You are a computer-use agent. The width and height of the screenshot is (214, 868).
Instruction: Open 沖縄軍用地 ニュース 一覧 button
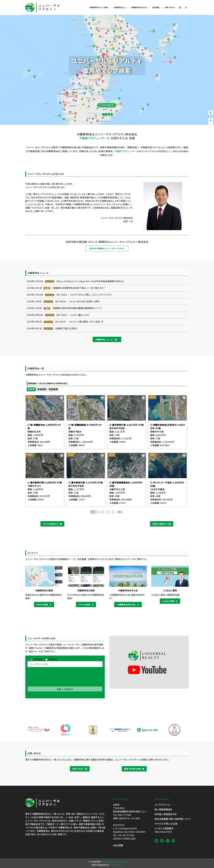107,339
